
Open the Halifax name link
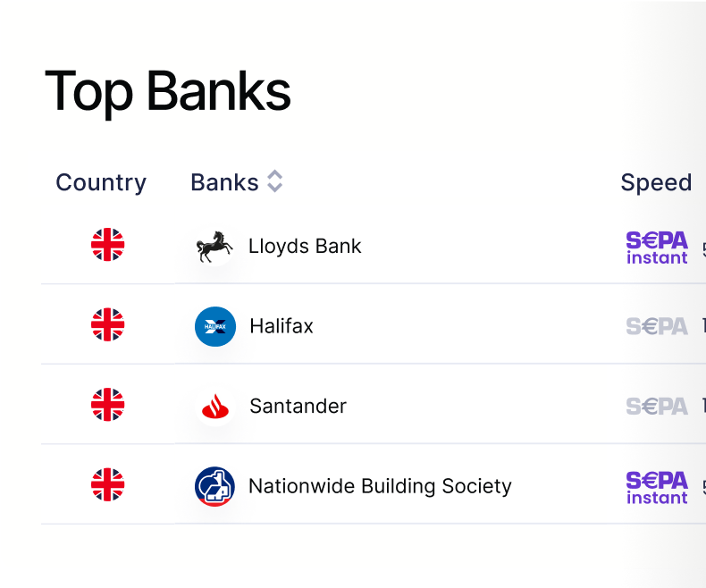click(282, 326)
